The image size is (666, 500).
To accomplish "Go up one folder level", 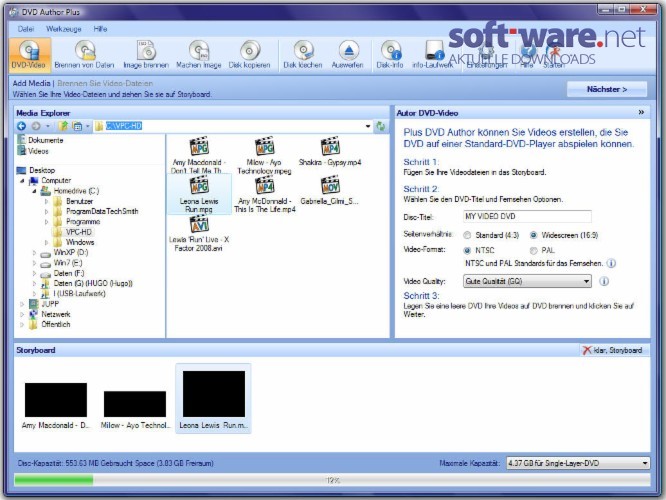I will [x=63, y=126].
